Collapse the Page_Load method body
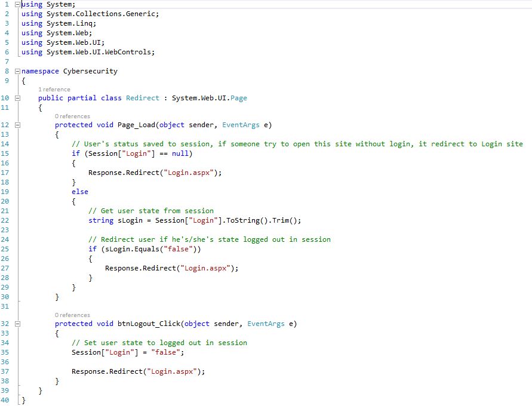532x406 pixels. click(17, 125)
